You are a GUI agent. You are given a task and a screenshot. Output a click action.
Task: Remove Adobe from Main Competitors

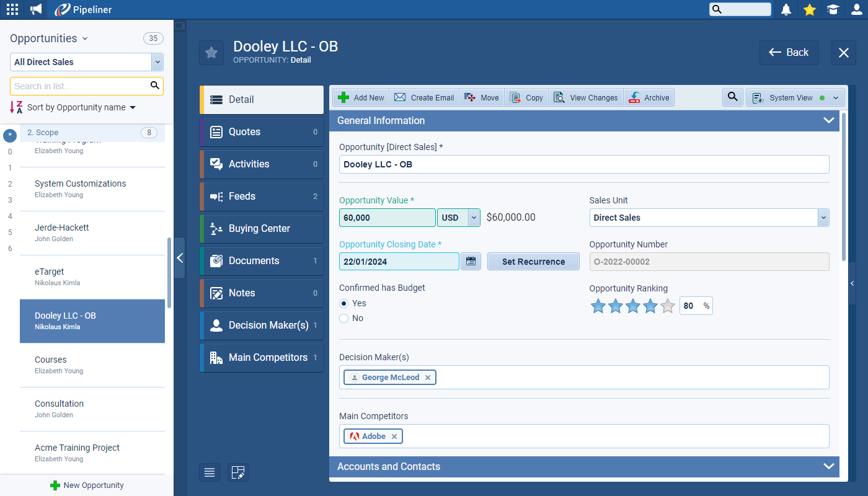click(394, 436)
